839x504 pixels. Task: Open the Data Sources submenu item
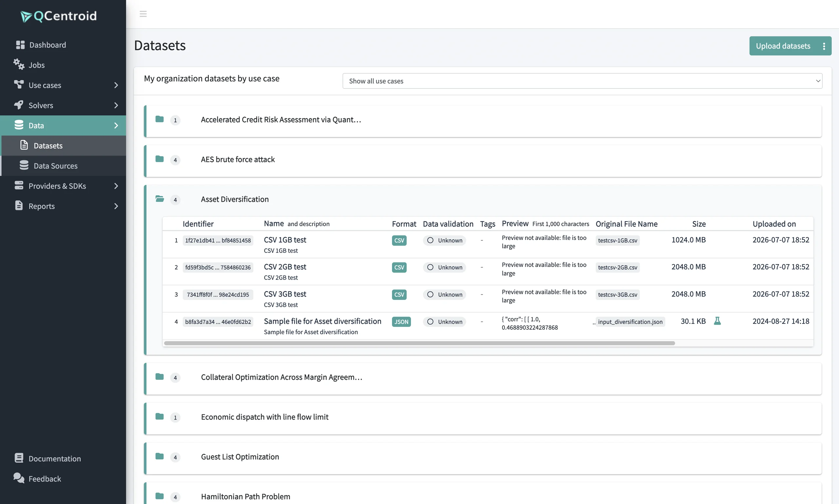pyautogui.click(x=64, y=166)
